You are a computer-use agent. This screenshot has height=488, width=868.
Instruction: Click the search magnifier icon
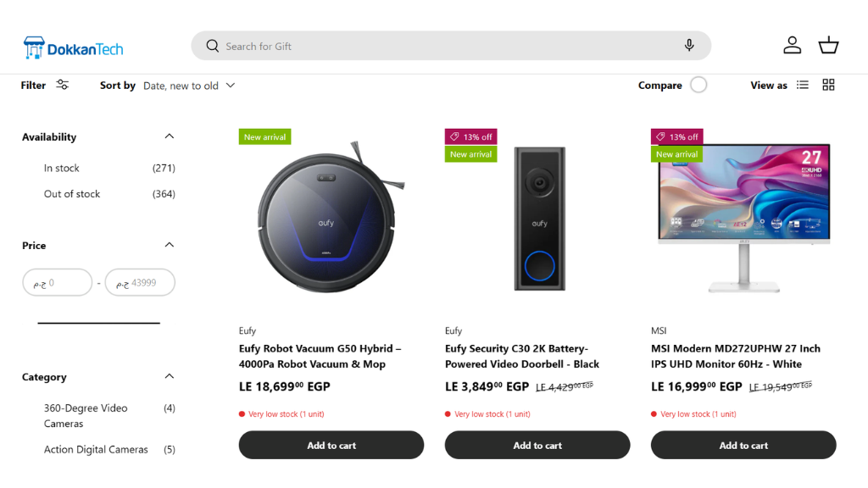tap(213, 46)
